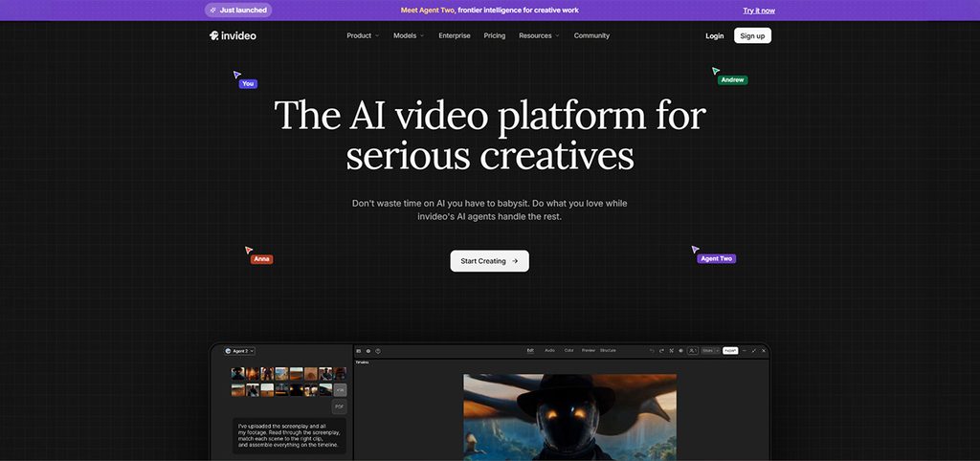This screenshot has width=980, height=461.
Task: Click the sparkle icon in Just launched badge
Action: point(213,10)
